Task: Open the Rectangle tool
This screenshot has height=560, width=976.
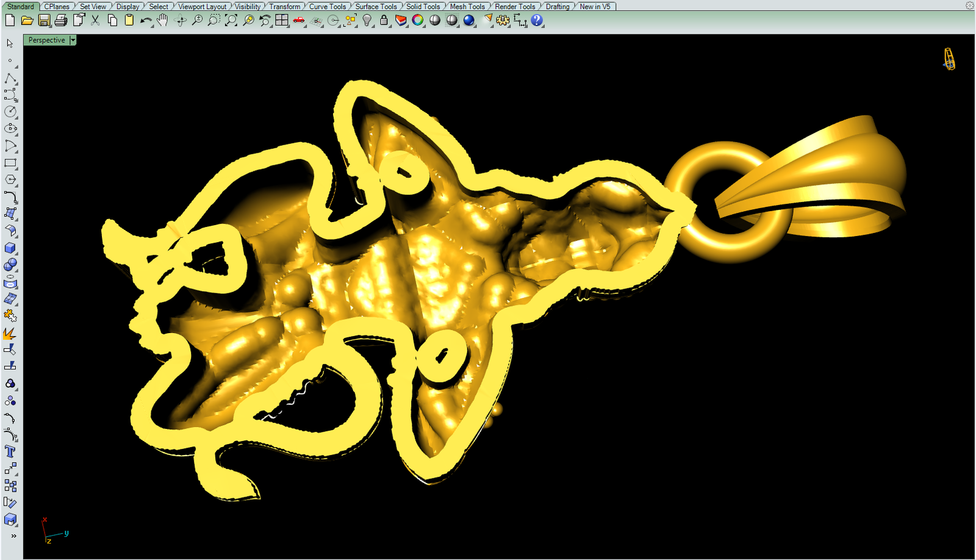Action: coord(10,163)
